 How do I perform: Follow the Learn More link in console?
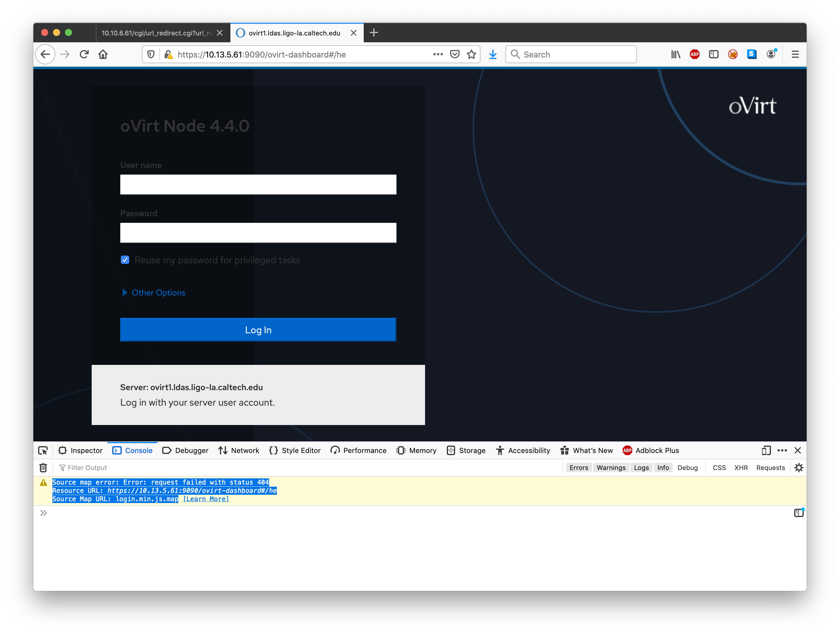206,499
